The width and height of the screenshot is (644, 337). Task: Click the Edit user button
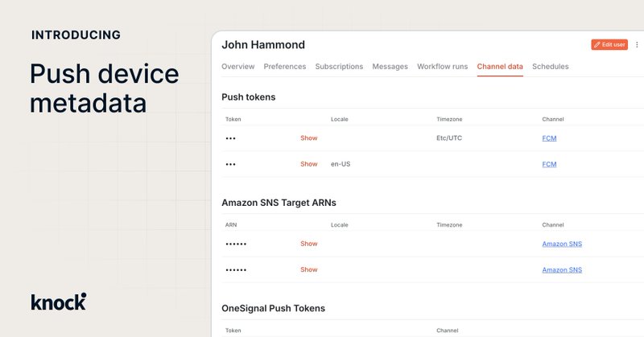coord(609,45)
